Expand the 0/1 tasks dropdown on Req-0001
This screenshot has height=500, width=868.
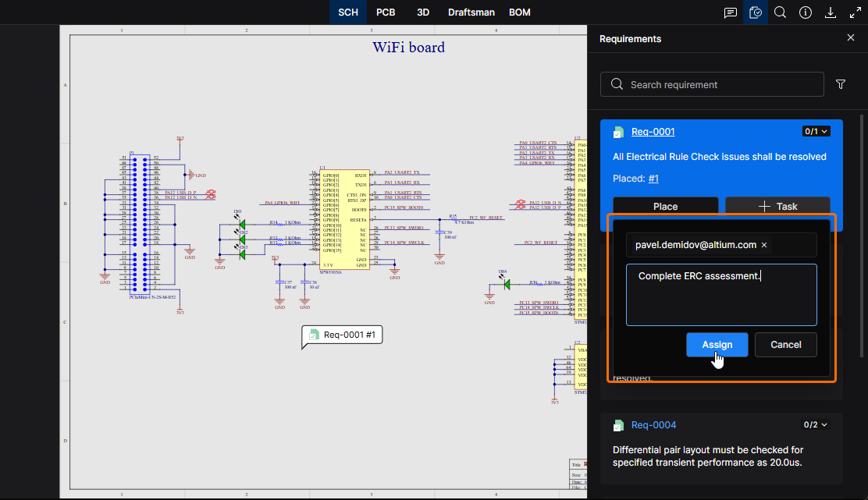pyautogui.click(x=816, y=132)
